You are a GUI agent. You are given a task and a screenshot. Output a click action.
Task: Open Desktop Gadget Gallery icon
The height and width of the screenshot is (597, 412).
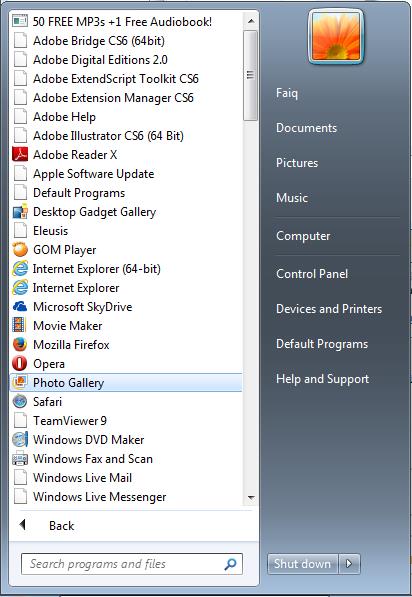pyautogui.click(x=20, y=212)
